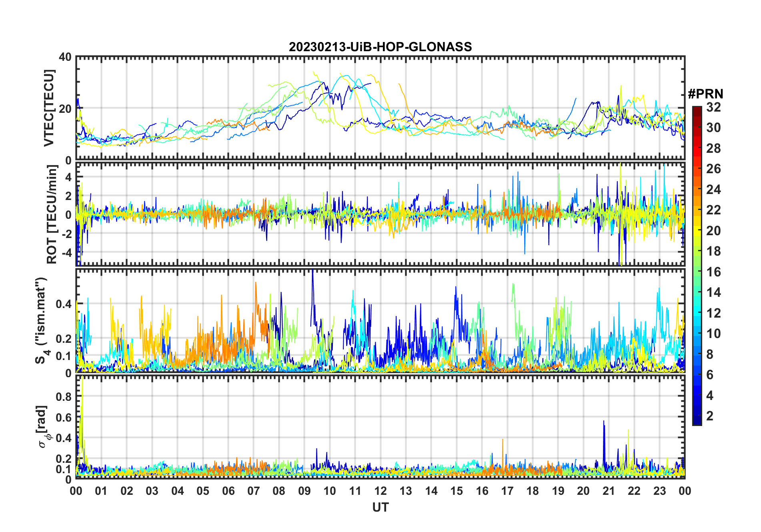
Task: Click colorbar tick label 24
Action: pyautogui.click(x=713, y=190)
